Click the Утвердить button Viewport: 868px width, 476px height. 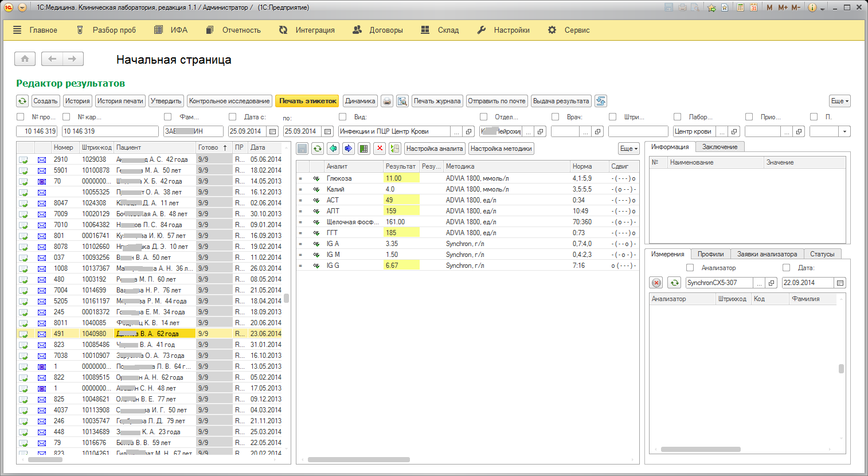(x=166, y=101)
